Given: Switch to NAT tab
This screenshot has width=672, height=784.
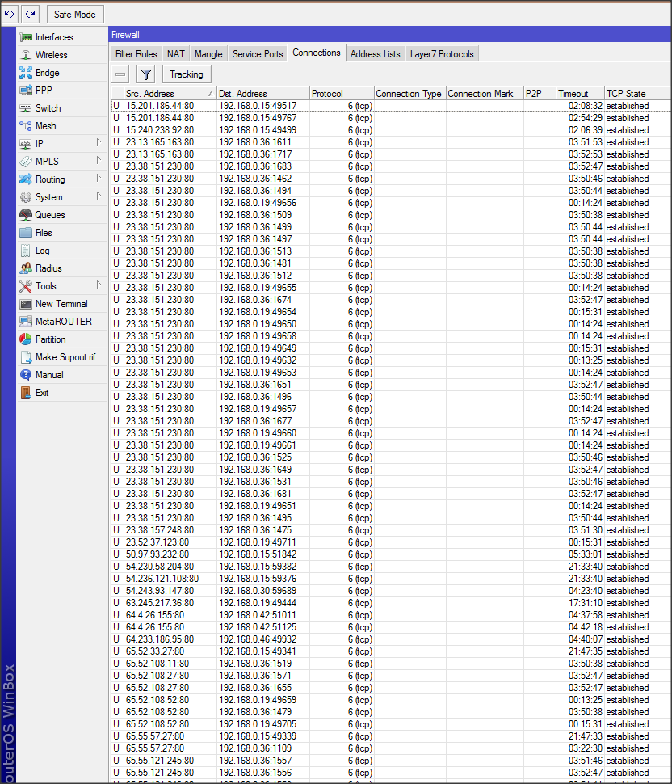Looking at the screenshot, I should pyautogui.click(x=176, y=54).
